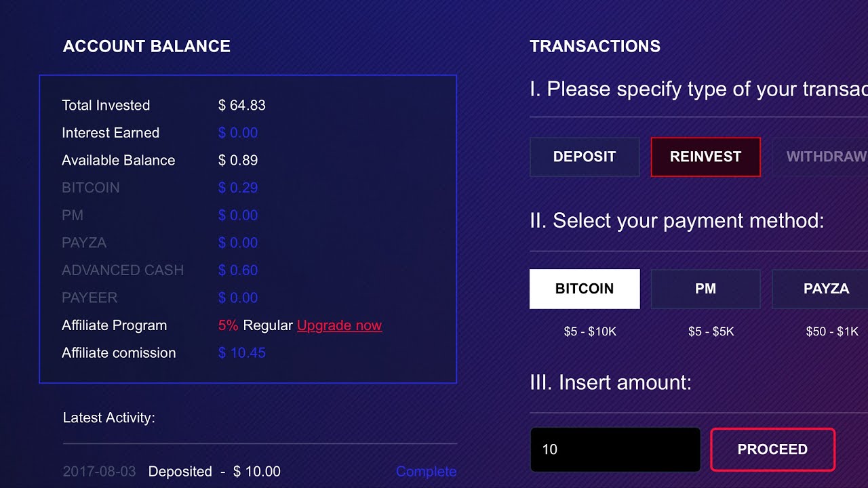868x488 pixels.
Task: Click the Complete status on latest deposit
Action: pos(426,472)
